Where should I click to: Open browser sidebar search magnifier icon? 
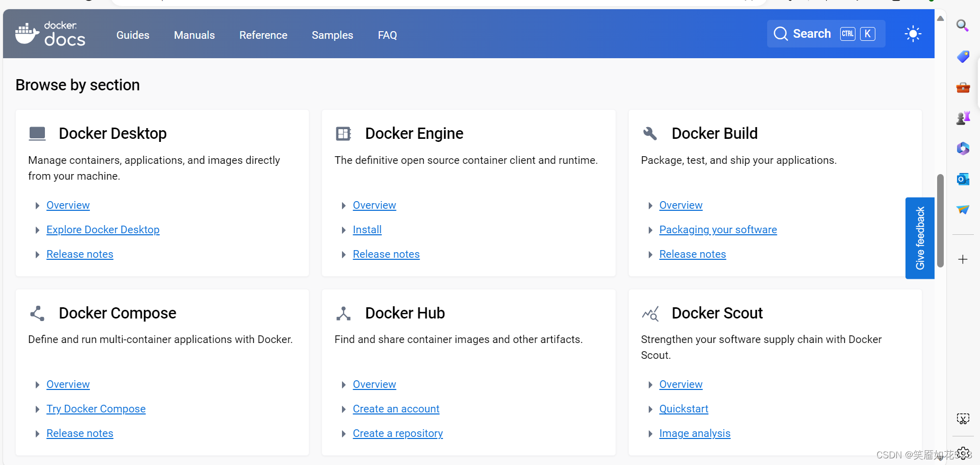pyautogui.click(x=963, y=26)
